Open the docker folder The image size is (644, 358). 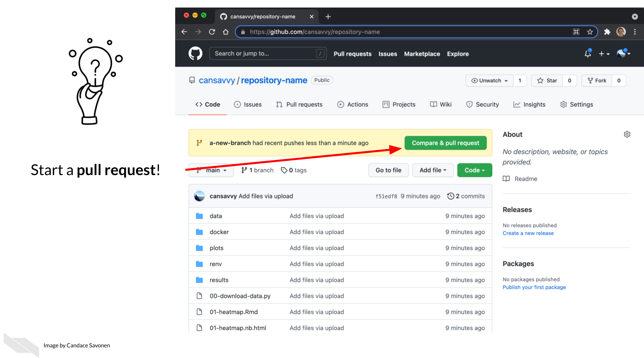point(219,232)
